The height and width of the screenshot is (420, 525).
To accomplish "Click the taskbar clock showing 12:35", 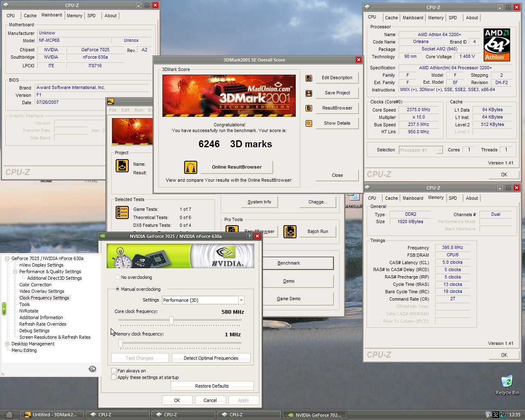I will click(514, 415).
